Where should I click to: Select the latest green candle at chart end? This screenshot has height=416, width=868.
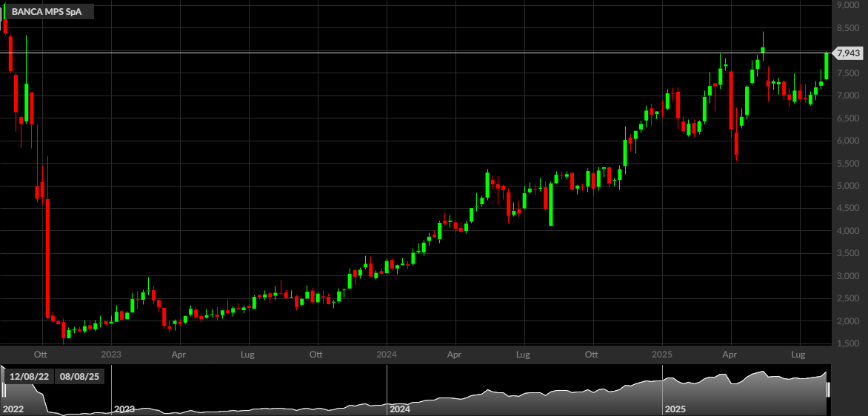pos(826,66)
